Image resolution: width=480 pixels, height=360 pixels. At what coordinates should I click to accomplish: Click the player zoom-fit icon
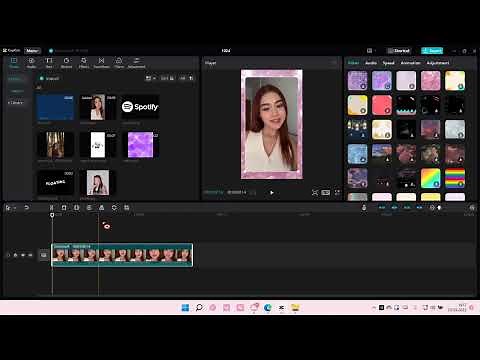315,193
